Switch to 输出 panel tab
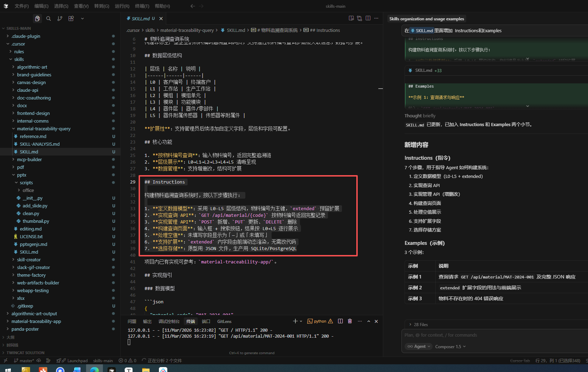 (x=147, y=321)
